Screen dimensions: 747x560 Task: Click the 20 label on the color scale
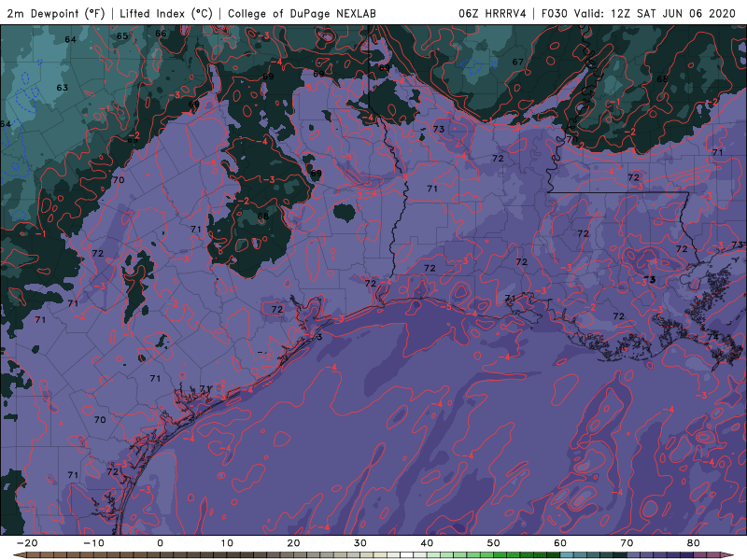point(293,543)
